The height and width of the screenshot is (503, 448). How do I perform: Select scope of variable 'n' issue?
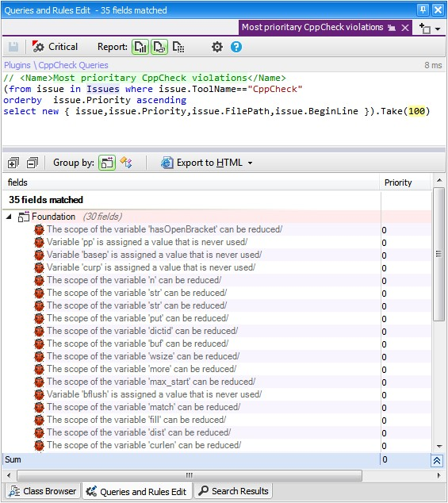216,280
